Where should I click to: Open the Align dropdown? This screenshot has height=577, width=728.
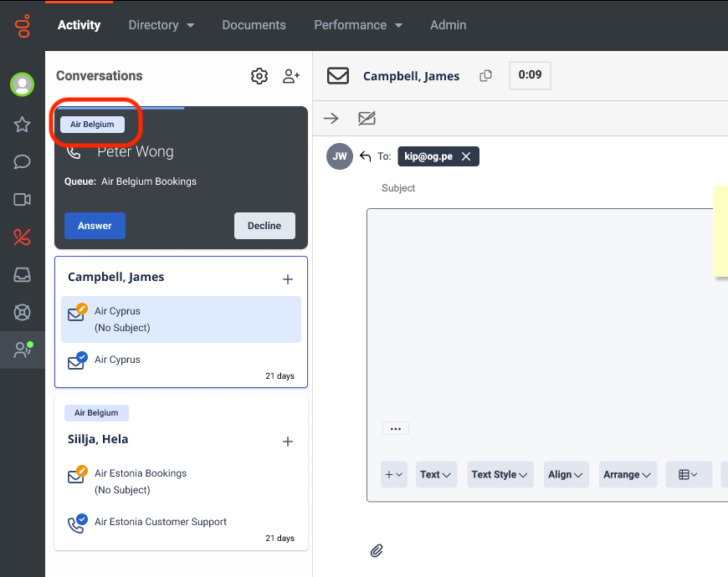(566, 475)
